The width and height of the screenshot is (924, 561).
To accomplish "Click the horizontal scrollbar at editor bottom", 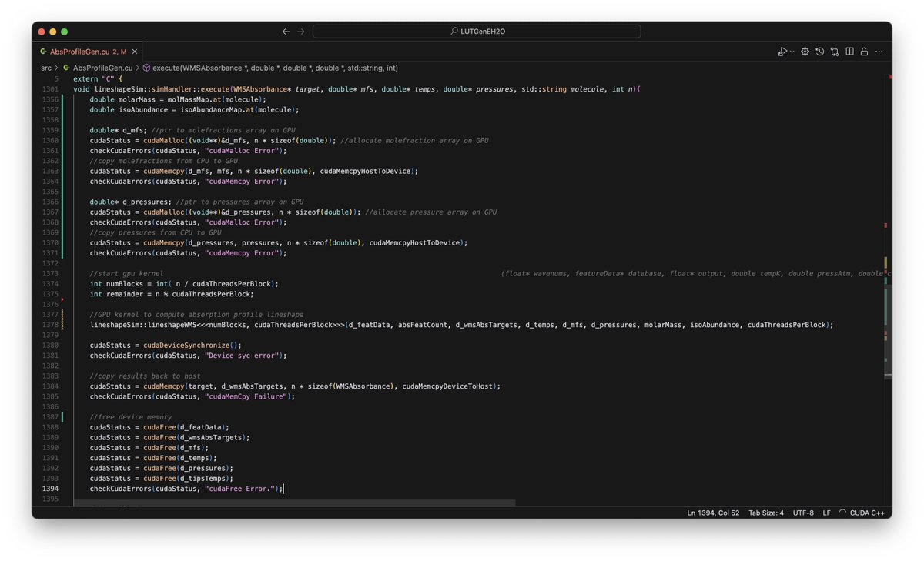I will coord(294,503).
